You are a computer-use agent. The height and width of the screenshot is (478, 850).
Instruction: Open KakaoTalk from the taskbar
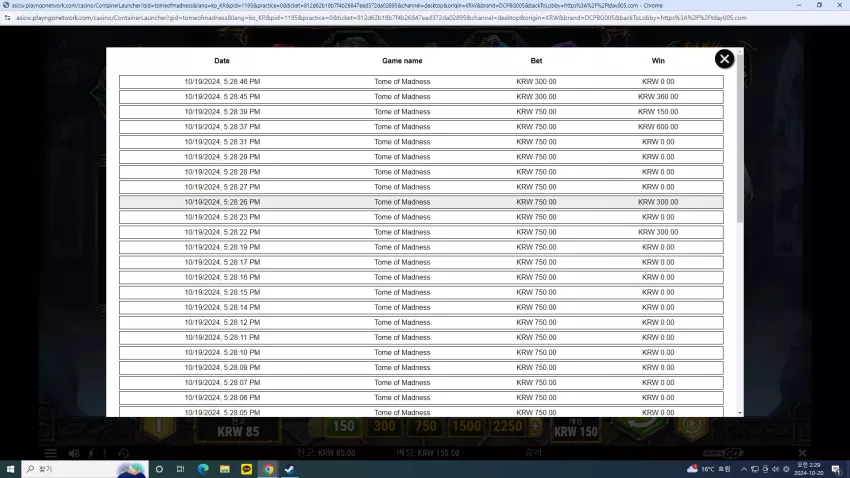[x=246, y=469]
